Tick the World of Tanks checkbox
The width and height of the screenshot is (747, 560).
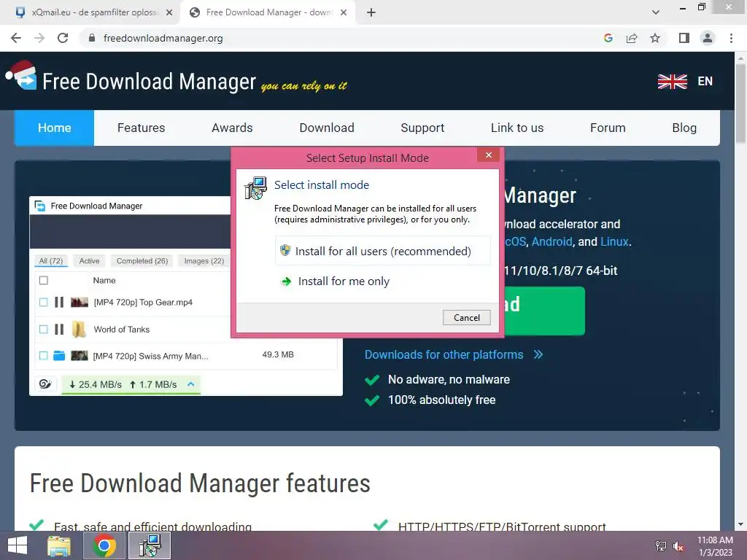point(44,329)
